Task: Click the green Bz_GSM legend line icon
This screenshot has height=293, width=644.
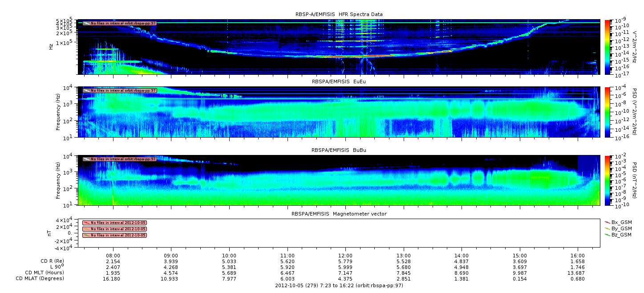Action: click(607, 234)
